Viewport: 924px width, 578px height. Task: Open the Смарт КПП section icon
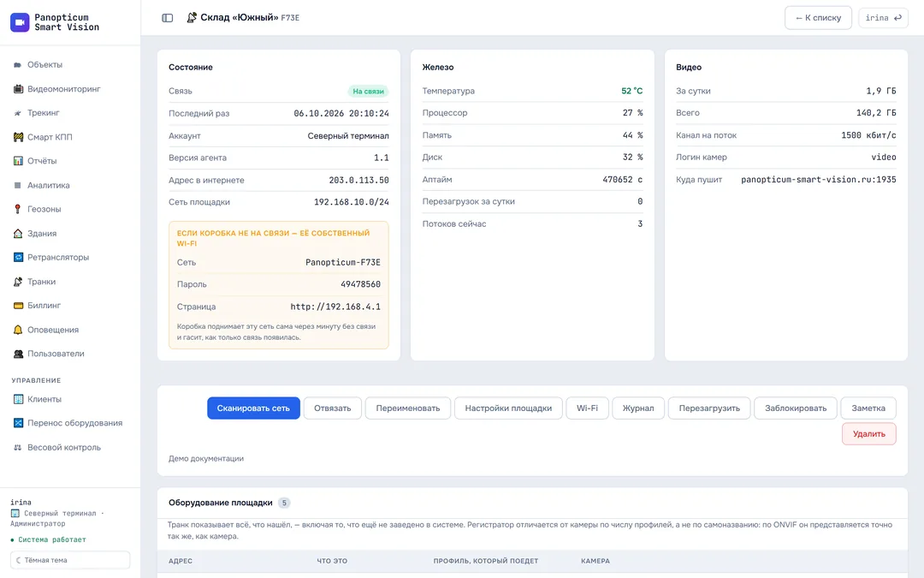click(x=18, y=137)
